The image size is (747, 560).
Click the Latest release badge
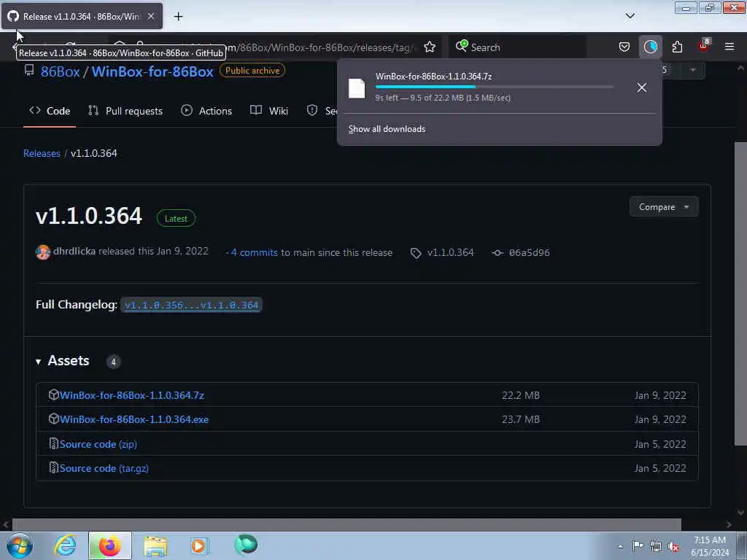pyautogui.click(x=176, y=219)
